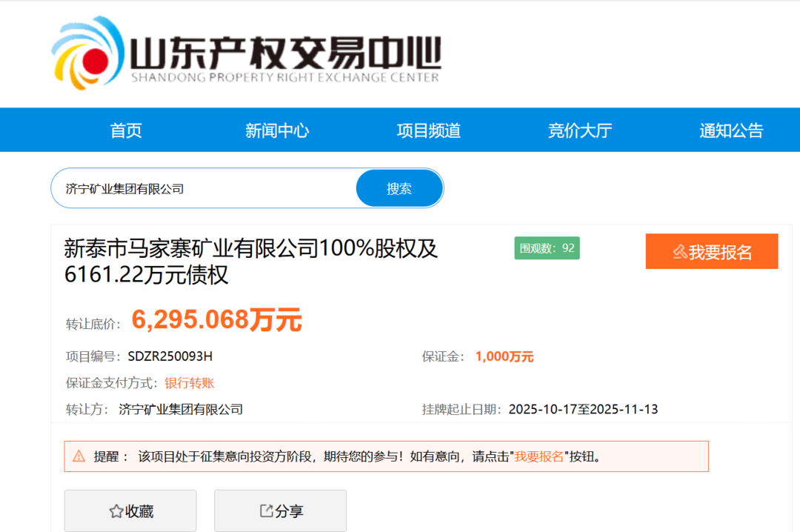Open the 通知公告 menu item
The image size is (800, 532).
point(731,131)
